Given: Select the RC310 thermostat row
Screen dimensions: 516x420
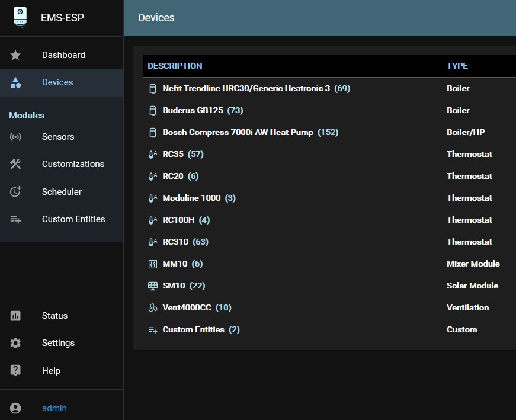Looking at the screenshot, I should (x=329, y=242).
